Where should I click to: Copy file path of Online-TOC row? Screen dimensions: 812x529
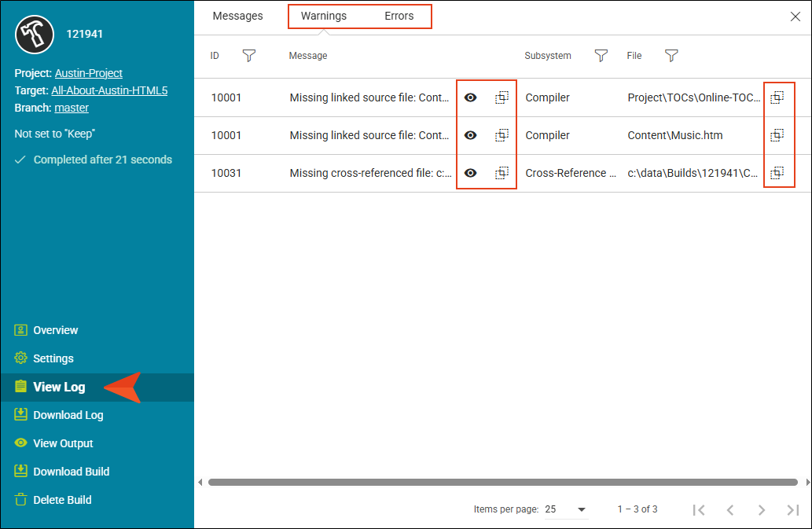777,97
